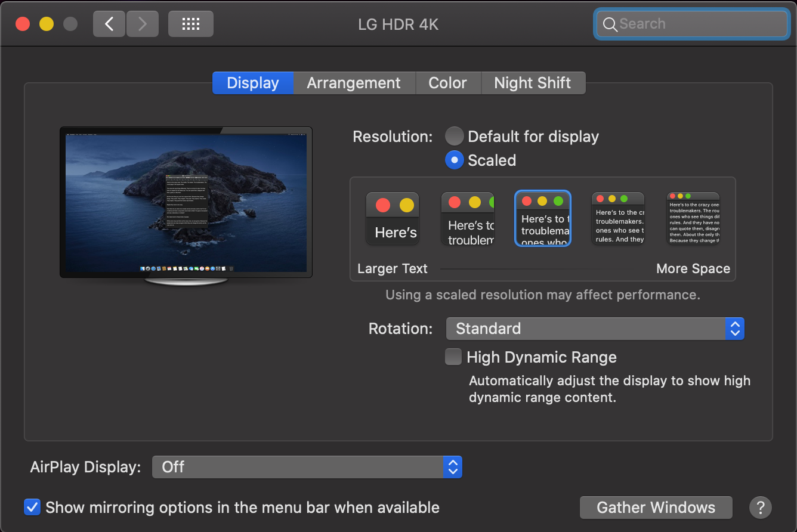Focus the Search field
797x532 pixels.
coord(691,24)
